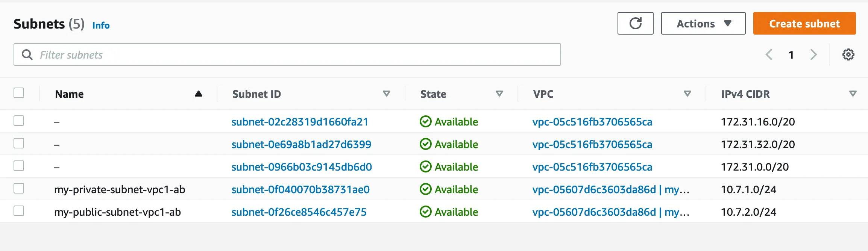This screenshot has width=868, height=251.
Task: Open table preferences gear icon
Action: [848, 54]
